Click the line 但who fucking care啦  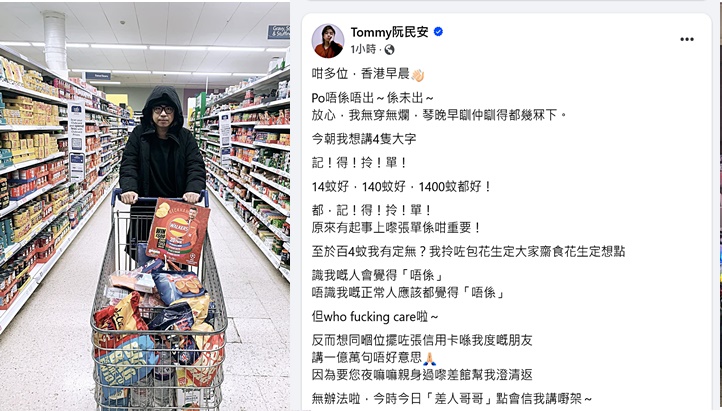tap(375, 317)
